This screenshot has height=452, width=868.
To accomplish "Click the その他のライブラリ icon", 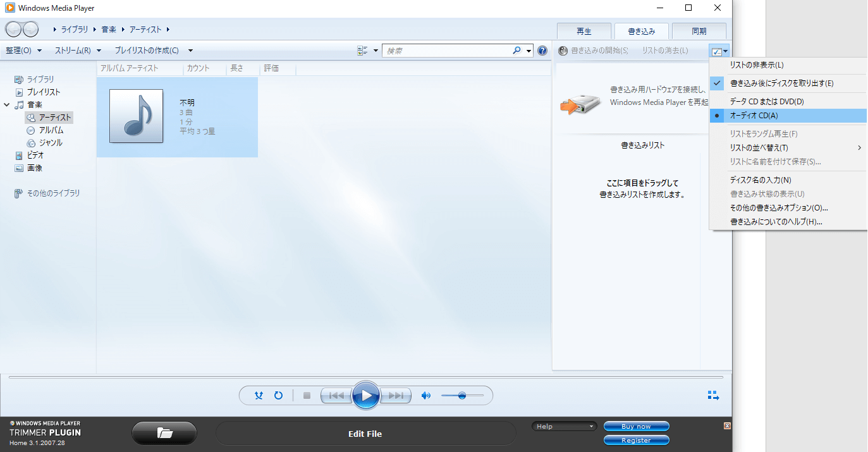I will 19,193.
